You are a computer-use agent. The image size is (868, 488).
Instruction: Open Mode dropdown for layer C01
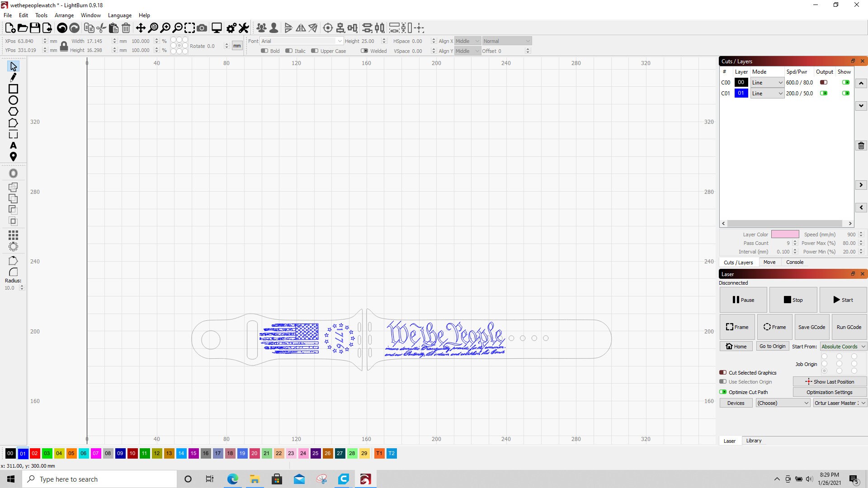click(767, 94)
